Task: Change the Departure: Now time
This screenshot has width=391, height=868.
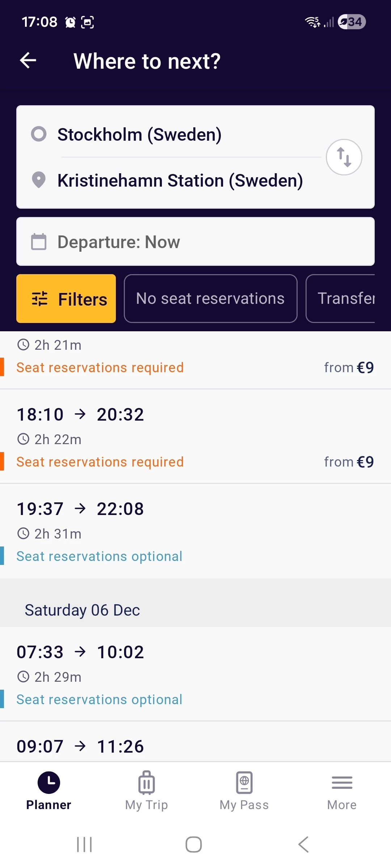Action: [195, 242]
